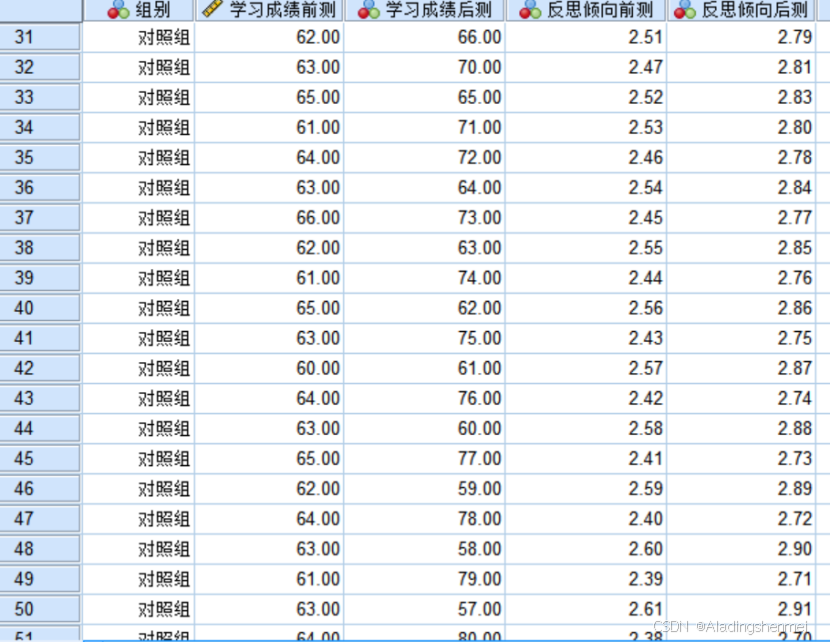Click 2.58 cell in row 44
The width and height of the screenshot is (830, 642).
click(587, 429)
